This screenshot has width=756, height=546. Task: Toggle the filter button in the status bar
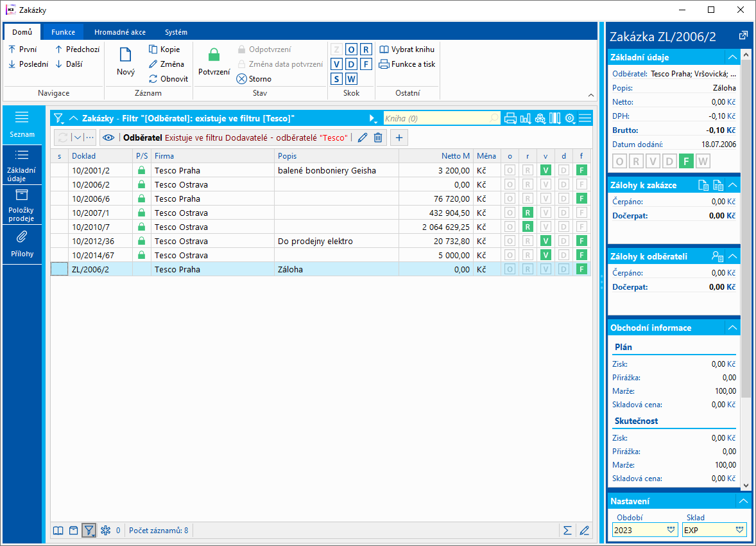coord(89,531)
